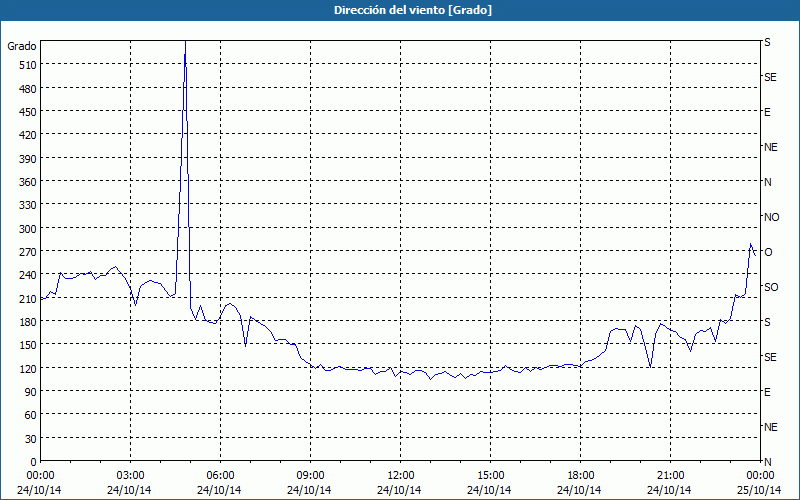The width and height of the screenshot is (800, 500).
Task: Click the 21:00 time axis label
Action: coord(670,476)
